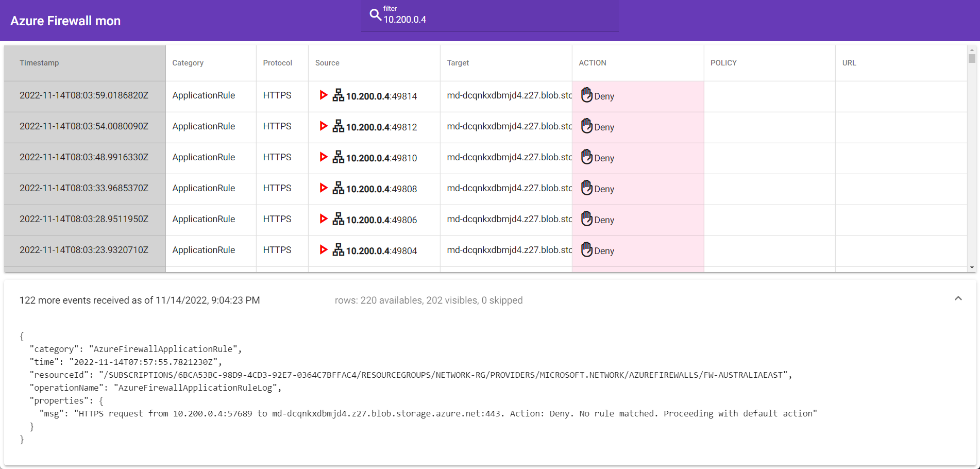Click the URL column header
Screen dimensions: 980x469
point(901,63)
